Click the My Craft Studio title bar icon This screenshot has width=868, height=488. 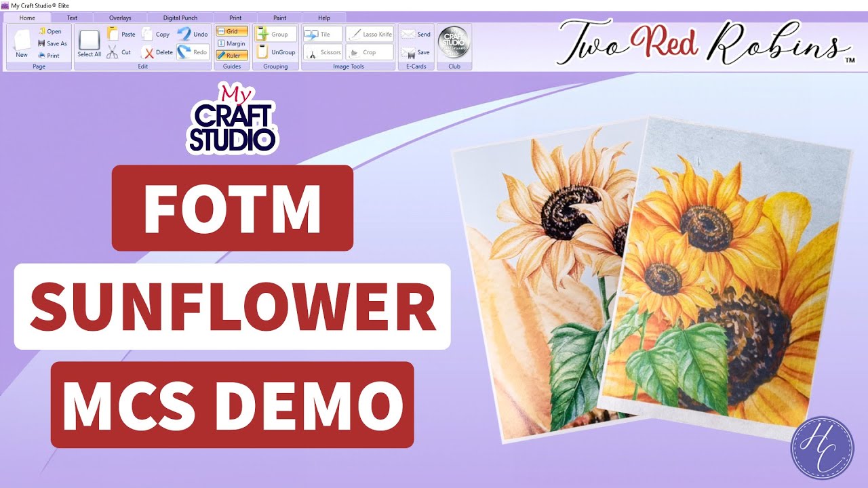(5, 5)
